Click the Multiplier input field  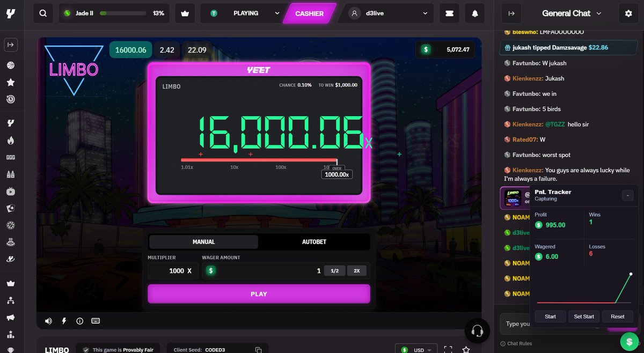coord(172,271)
